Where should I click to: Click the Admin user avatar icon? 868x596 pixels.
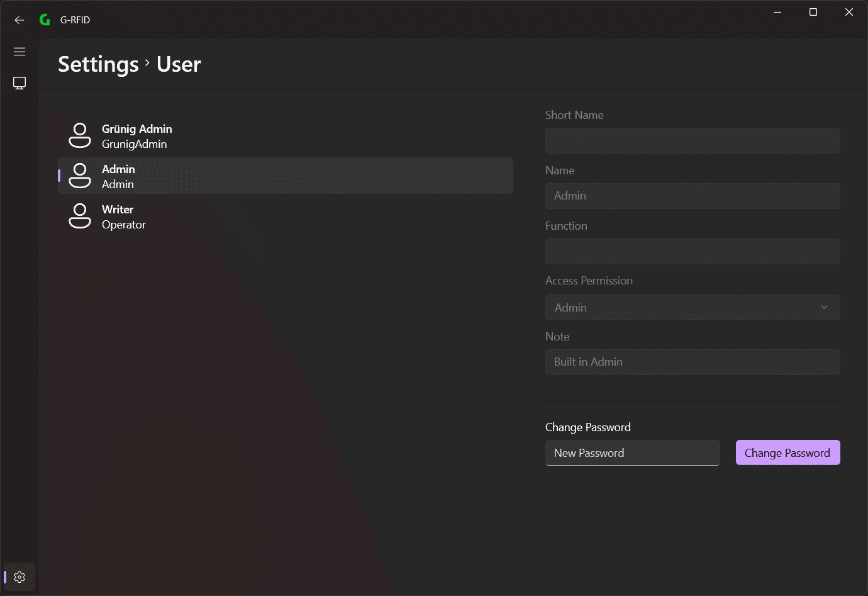pos(80,176)
